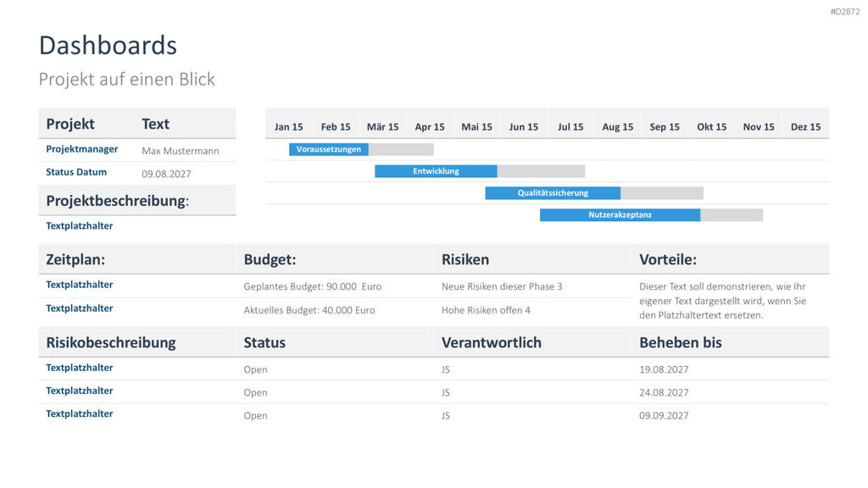Select Textplatzhalter beside Geplantes Budget

[79, 285]
